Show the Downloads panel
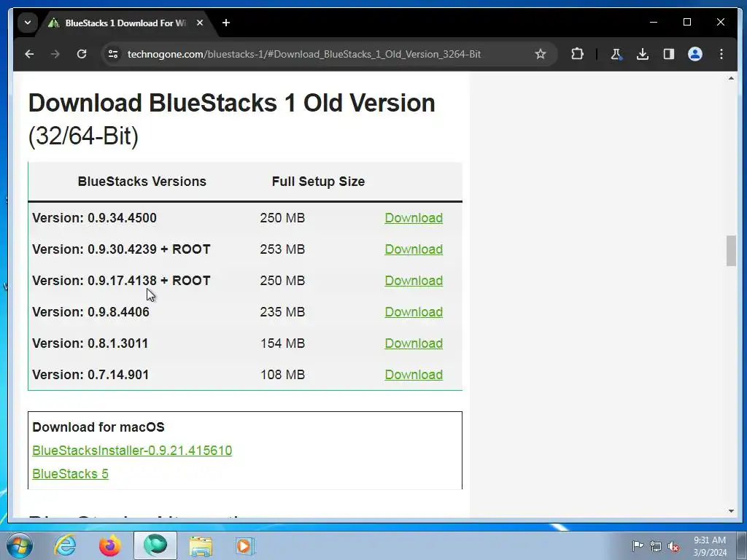The height and width of the screenshot is (560, 747). [x=642, y=54]
